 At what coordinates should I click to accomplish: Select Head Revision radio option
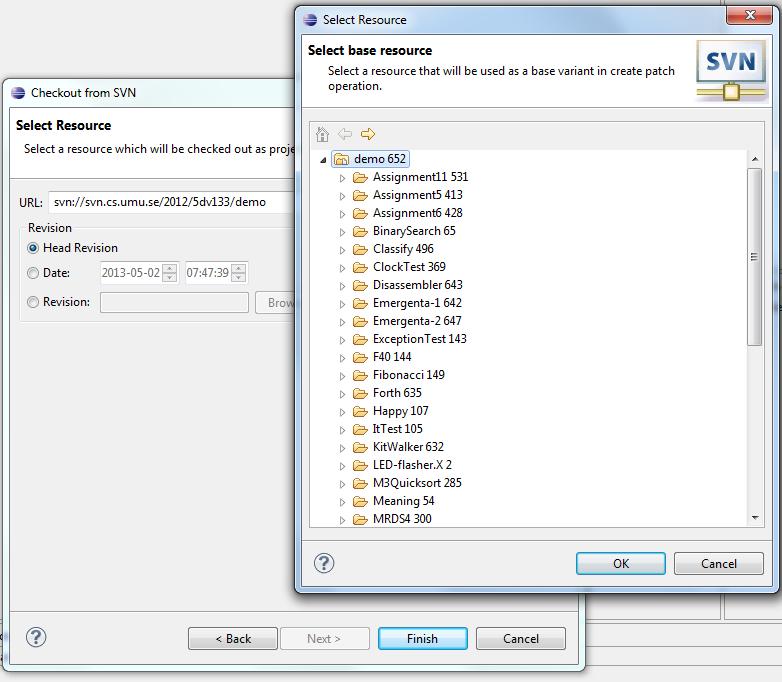pyautogui.click(x=33, y=248)
